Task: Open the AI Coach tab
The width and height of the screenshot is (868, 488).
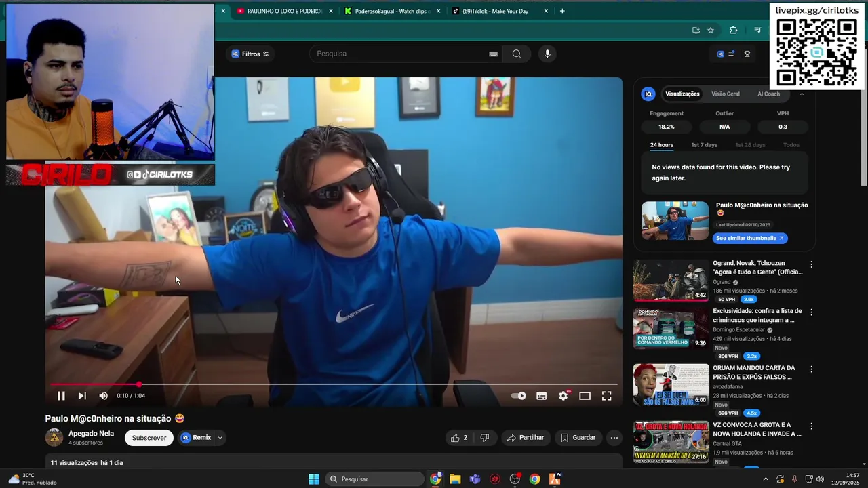Action: click(768, 94)
